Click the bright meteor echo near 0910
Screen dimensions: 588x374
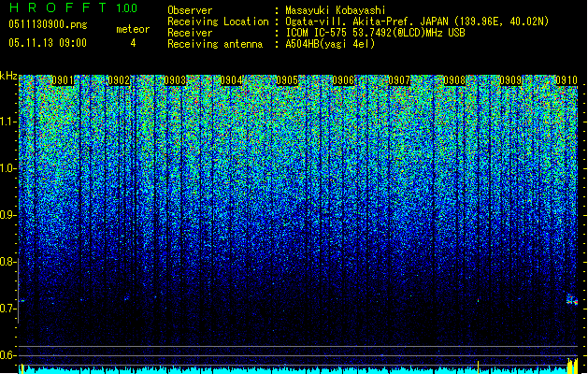pos(572,299)
